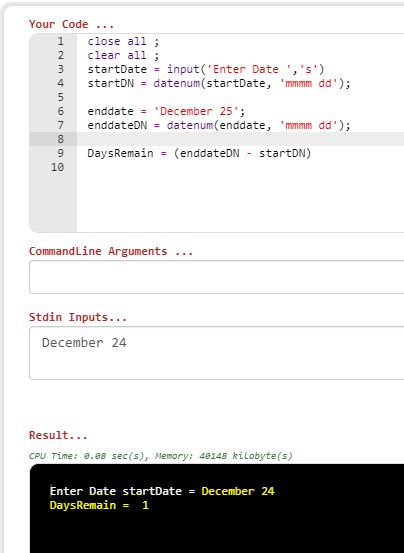Click the 'Stdin Inputs...' label
Image resolution: width=404 pixels, height=553 pixels.
pos(78,317)
